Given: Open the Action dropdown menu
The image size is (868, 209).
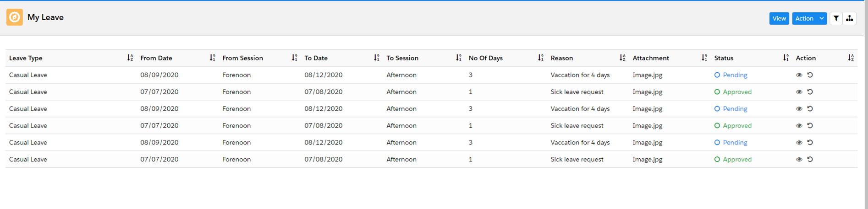Looking at the screenshot, I should point(809,18).
